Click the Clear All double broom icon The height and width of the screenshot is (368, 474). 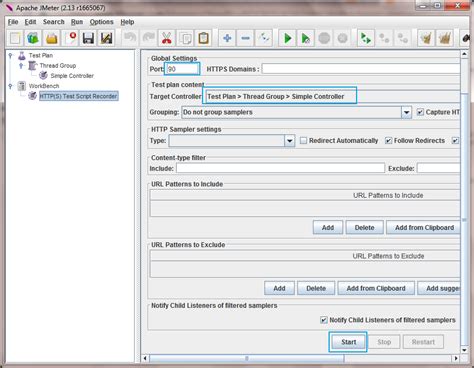(444, 38)
